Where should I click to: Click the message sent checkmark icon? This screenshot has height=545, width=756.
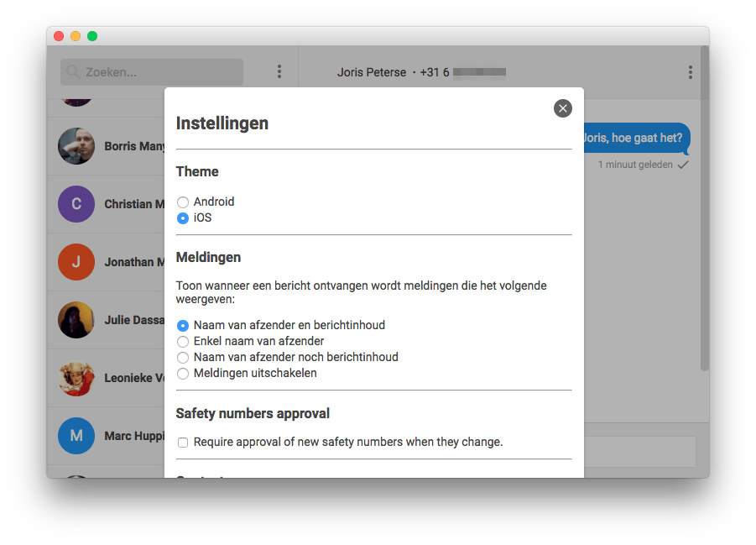click(683, 165)
